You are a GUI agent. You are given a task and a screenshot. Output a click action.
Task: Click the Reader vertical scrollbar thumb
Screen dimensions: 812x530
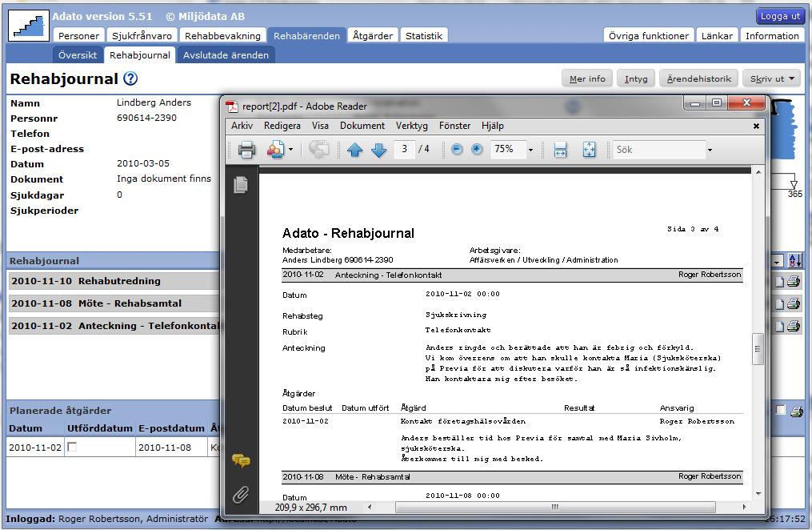[758, 349]
